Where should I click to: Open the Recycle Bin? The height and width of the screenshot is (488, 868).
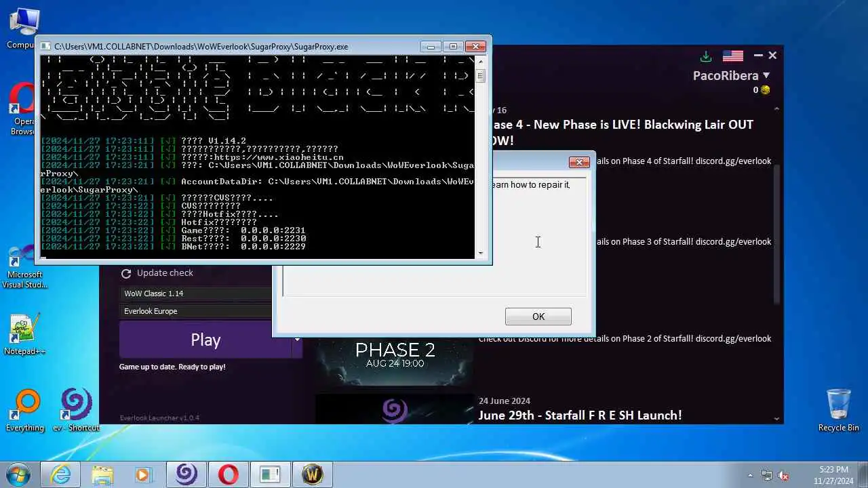coord(838,410)
